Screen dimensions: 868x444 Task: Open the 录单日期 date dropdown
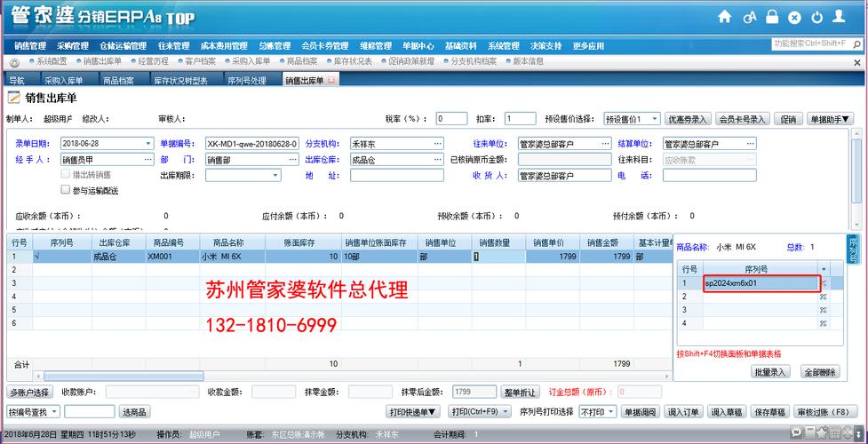point(147,144)
